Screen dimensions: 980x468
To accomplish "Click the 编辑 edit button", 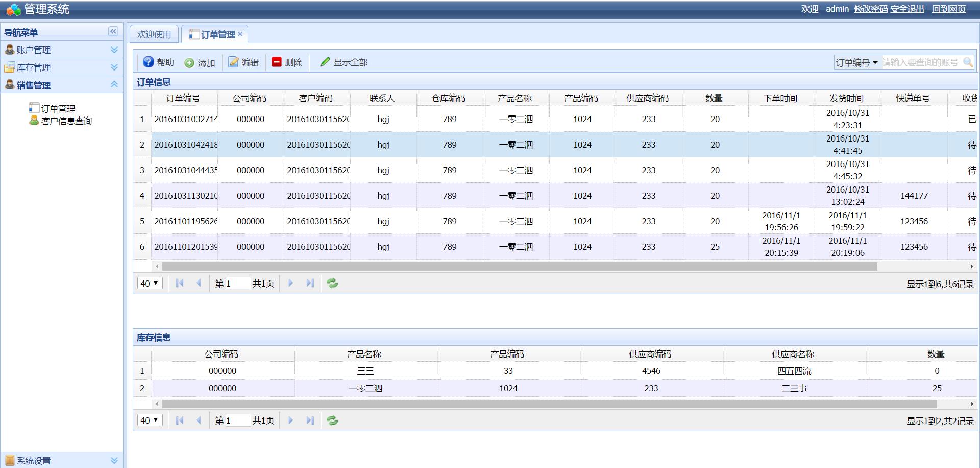I will point(243,62).
